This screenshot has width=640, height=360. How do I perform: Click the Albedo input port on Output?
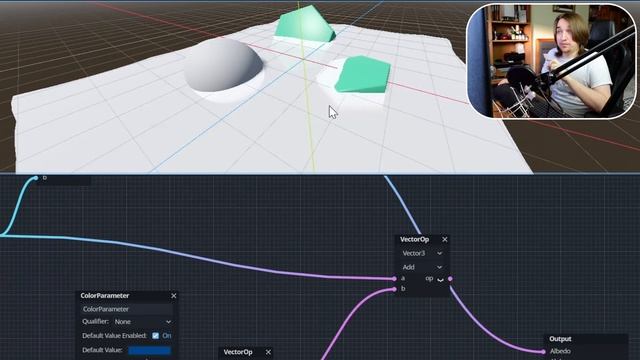point(543,351)
